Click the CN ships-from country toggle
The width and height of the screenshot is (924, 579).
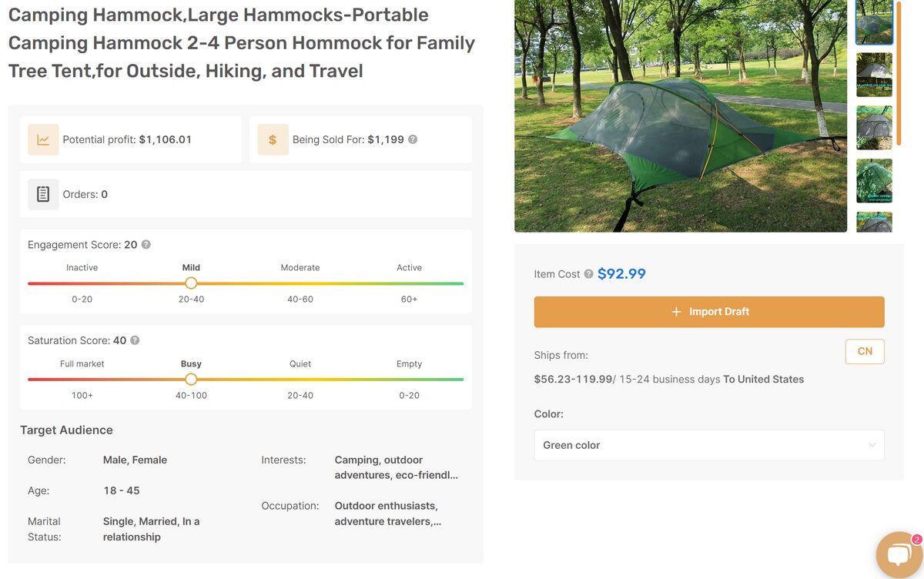pyautogui.click(x=864, y=351)
